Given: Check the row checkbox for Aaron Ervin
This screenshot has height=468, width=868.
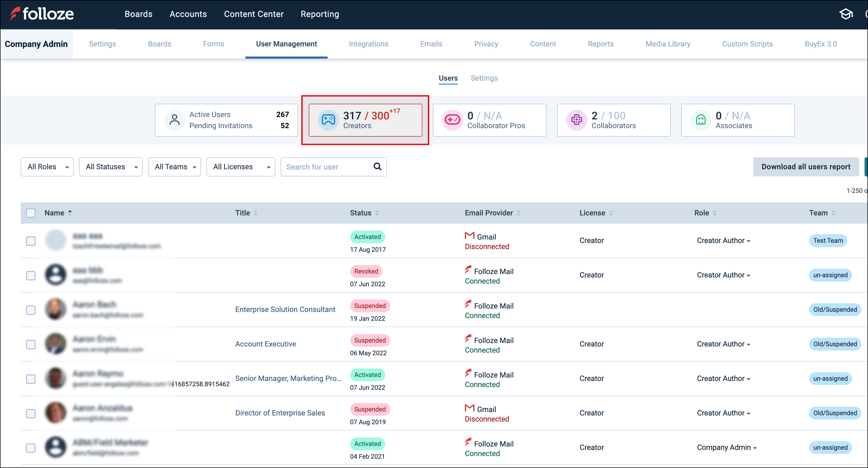Looking at the screenshot, I should 31,344.
